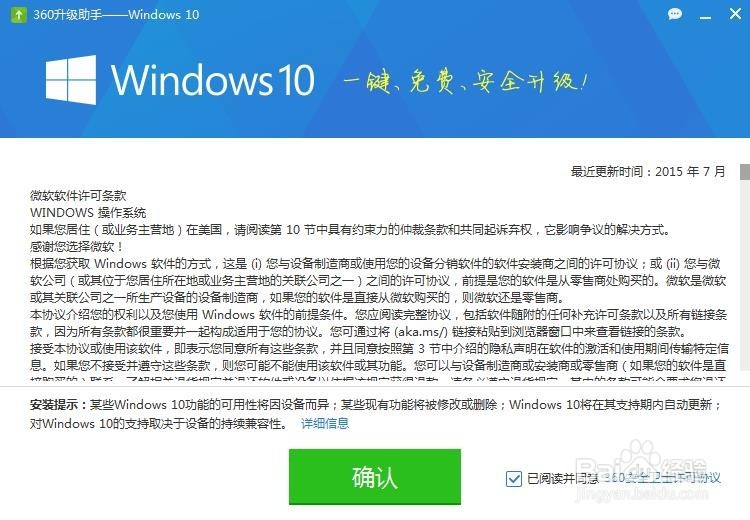The height and width of the screenshot is (520, 750).
Task: Click the scrollbar track below the thumb
Action: pos(745,275)
